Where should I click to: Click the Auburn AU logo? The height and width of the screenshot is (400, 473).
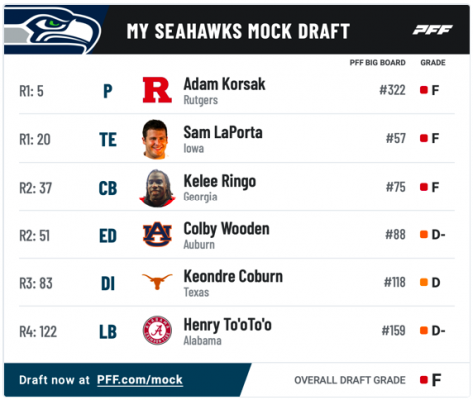(157, 235)
